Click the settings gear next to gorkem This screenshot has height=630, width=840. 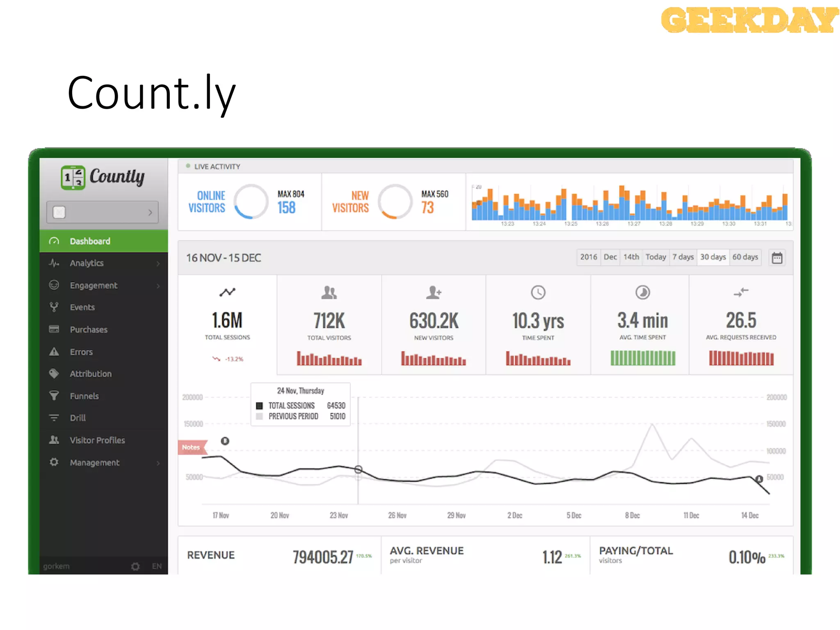pyautogui.click(x=135, y=566)
